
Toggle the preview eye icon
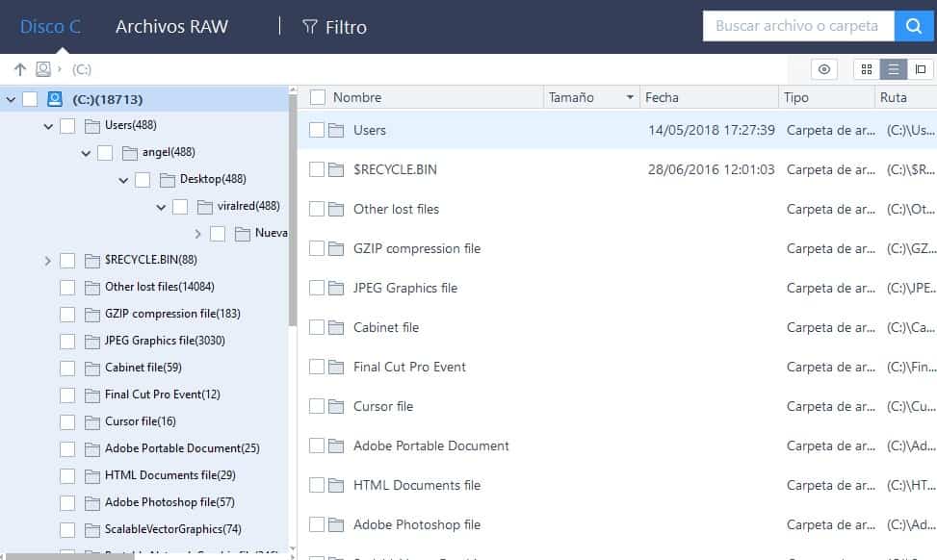tap(824, 69)
